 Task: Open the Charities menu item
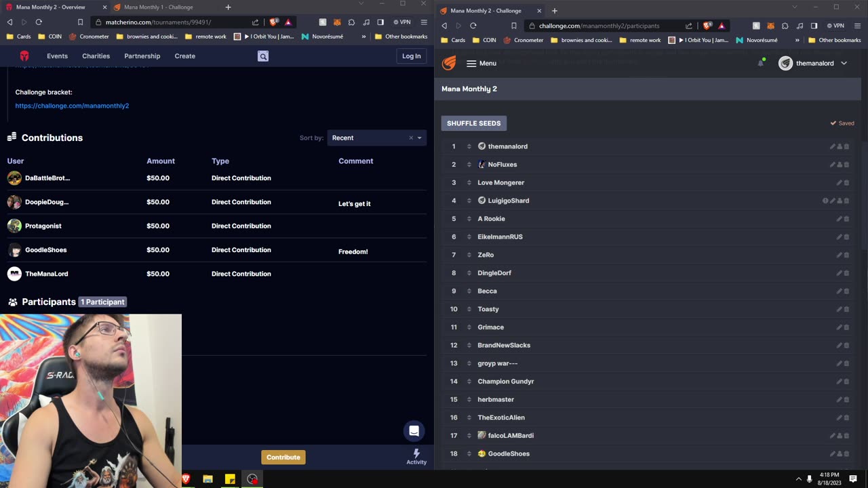(96, 56)
